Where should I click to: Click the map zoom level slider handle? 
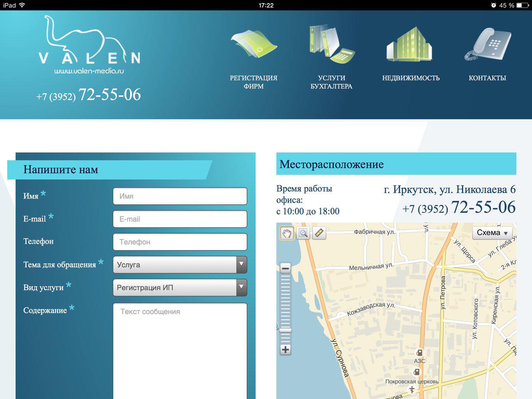(285, 330)
